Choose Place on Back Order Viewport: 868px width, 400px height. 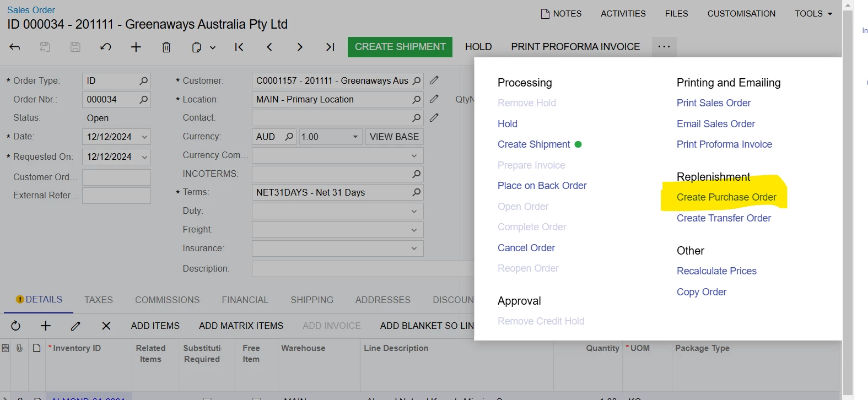click(542, 186)
